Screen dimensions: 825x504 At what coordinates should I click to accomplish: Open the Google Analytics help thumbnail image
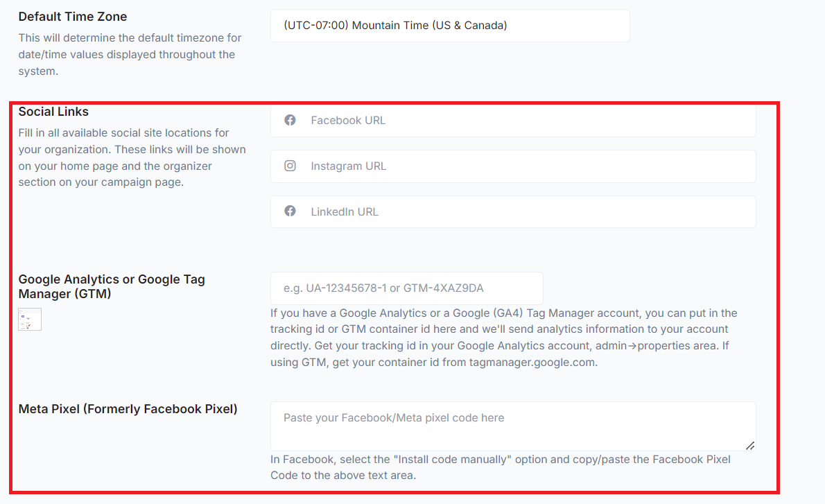[x=30, y=320]
